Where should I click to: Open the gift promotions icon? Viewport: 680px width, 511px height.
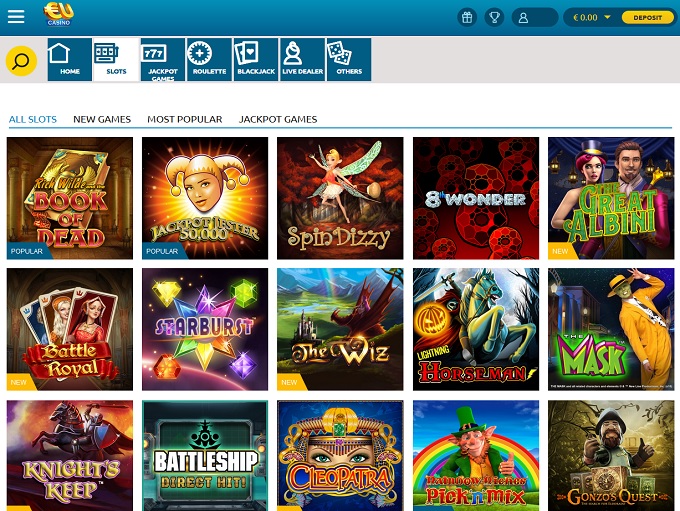click(x=466, y=17)
